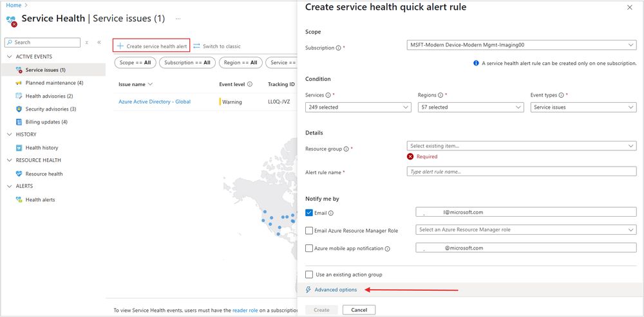The height and width of the screenshot is (317, 644).
Task: Uncheck the Email notification checkbox
Action: pyautogui.click(x=309, y=213)
